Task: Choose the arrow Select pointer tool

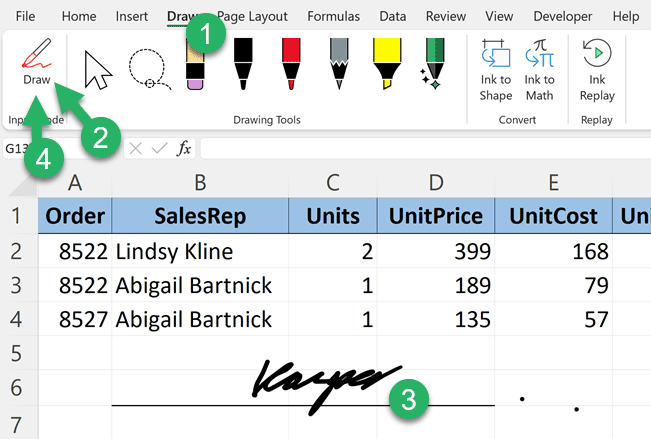Action: (98, 70)
